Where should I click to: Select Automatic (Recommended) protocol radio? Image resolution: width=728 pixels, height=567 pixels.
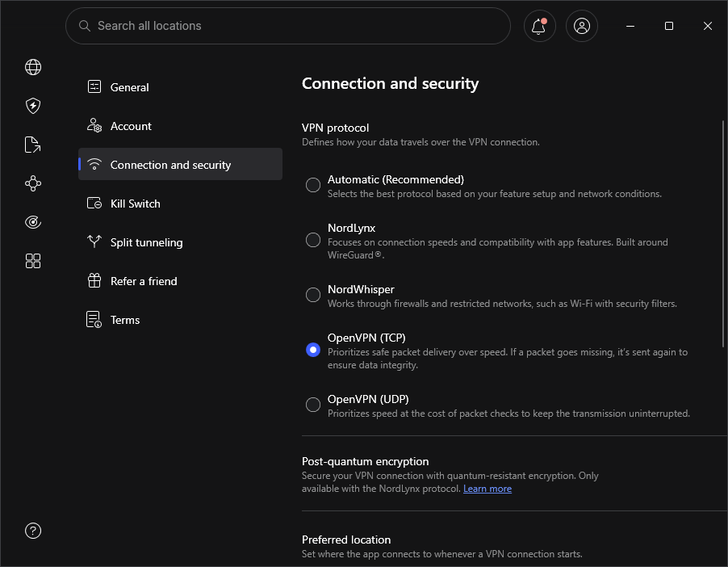pyautogui.click(x=313, y=185)
